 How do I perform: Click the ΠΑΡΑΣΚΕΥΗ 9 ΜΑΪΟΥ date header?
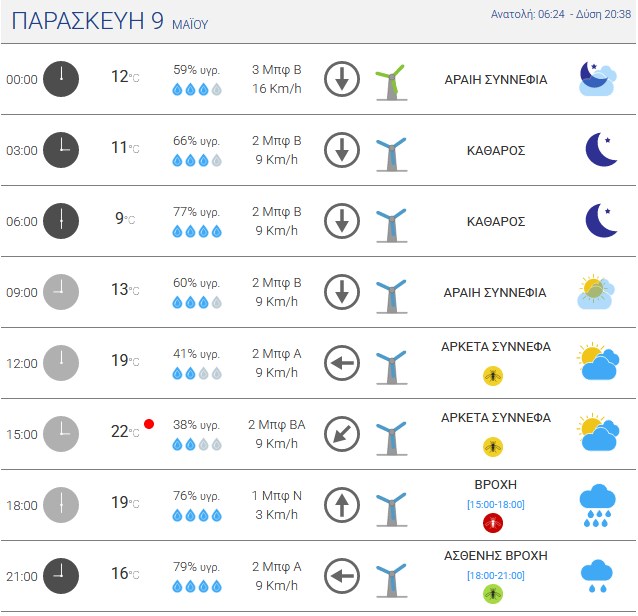click(x=110, y=21)
